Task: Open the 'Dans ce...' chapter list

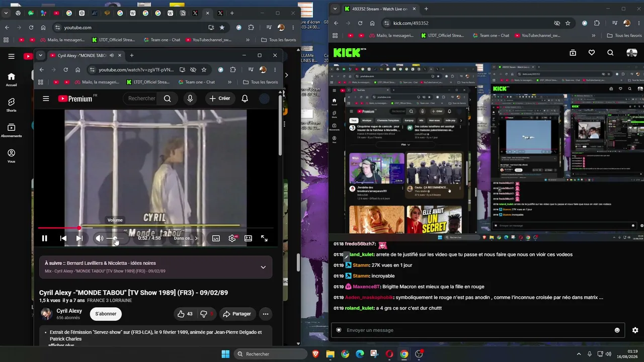Action: click(x=186, y=238)
